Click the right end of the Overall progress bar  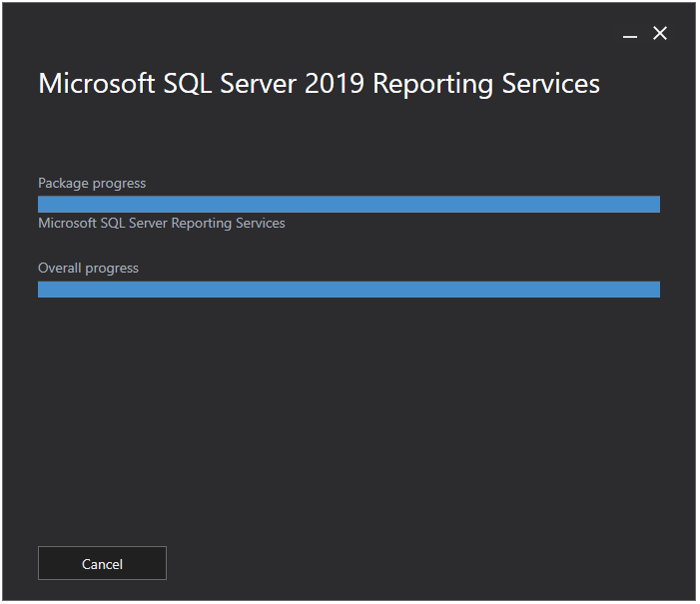click(654, 290)
